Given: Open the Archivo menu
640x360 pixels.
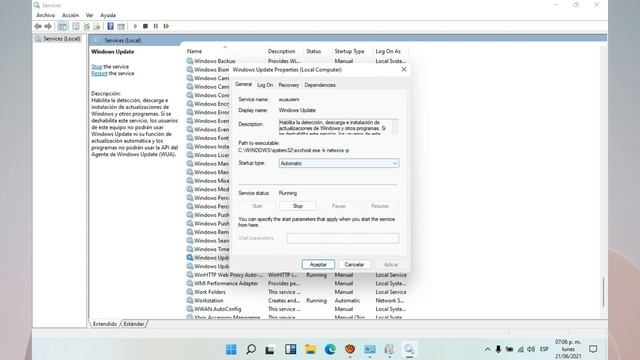Looking at the screenshot, I should tap(46, 15).
